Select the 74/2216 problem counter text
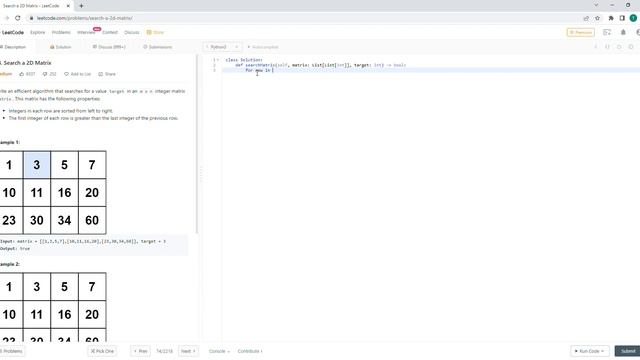 coord(164,351)
